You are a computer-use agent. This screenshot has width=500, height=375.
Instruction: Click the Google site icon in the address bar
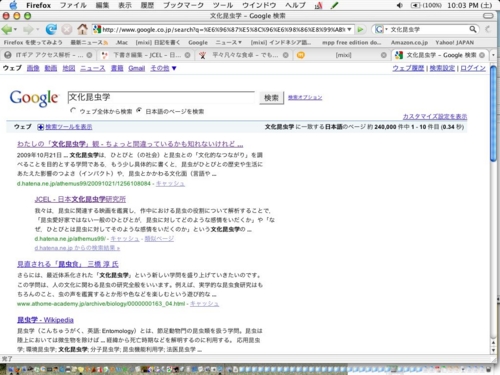(x=97, y=29)
